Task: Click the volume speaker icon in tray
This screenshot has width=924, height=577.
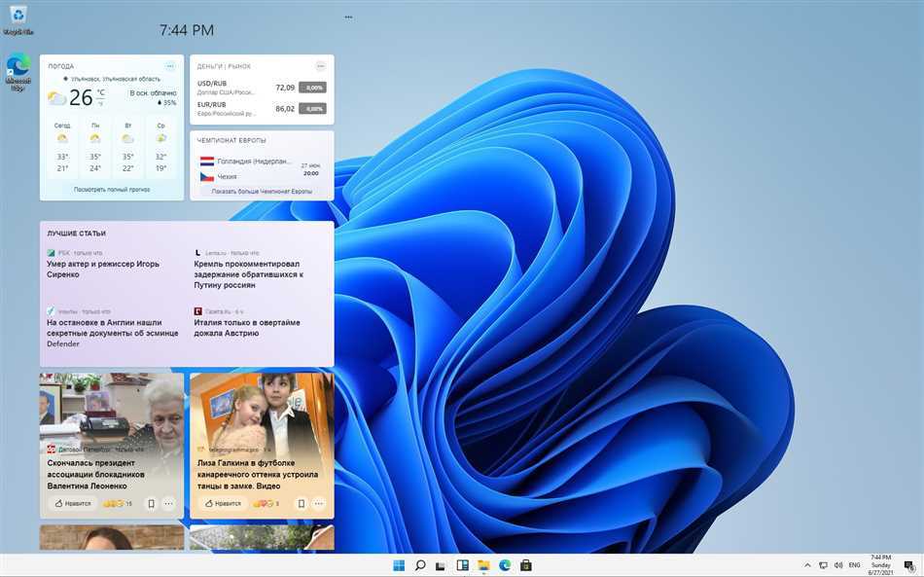Action: click(x=838, y=565)
